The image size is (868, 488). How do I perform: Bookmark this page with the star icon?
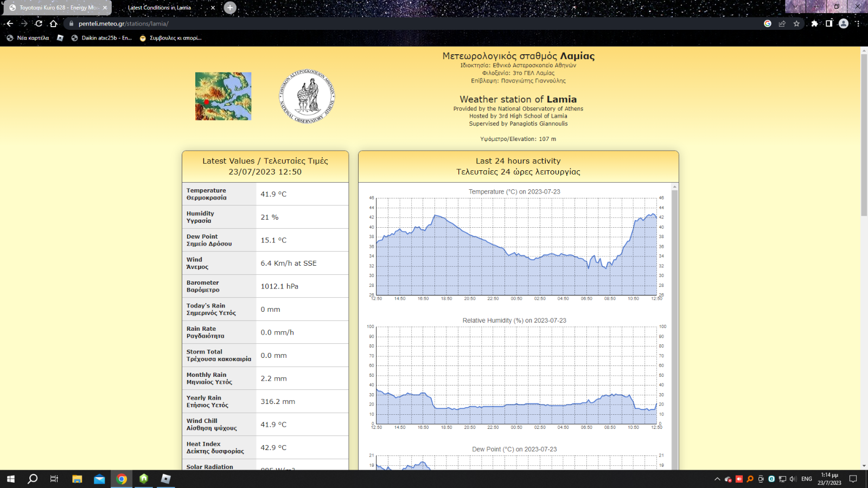[796, 23]
